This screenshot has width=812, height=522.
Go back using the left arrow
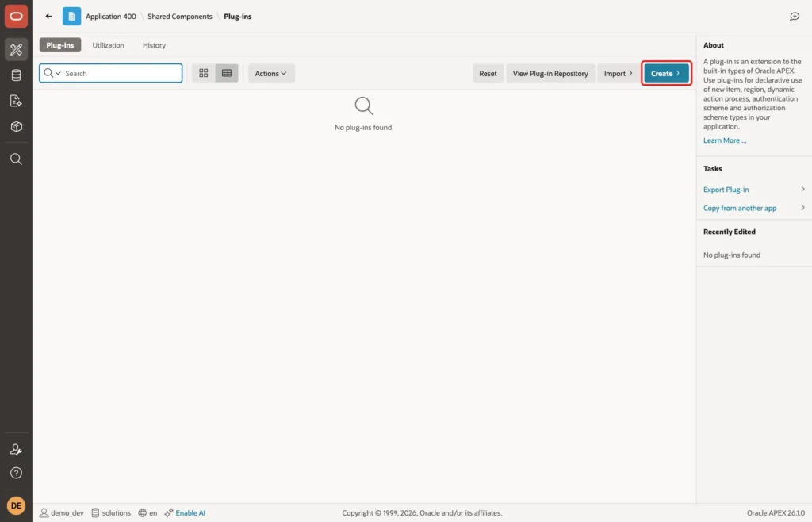click(x=48, y=16)
